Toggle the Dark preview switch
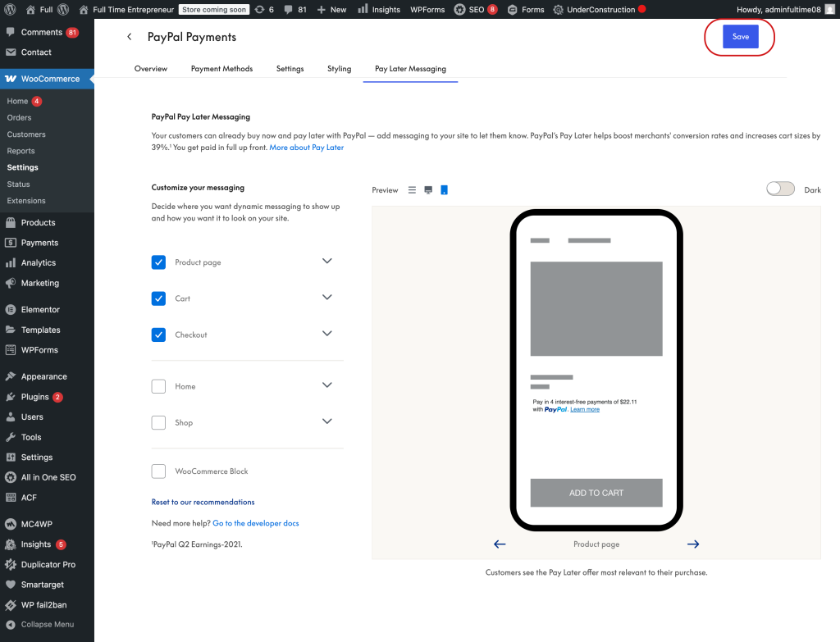 click(780, 189)
